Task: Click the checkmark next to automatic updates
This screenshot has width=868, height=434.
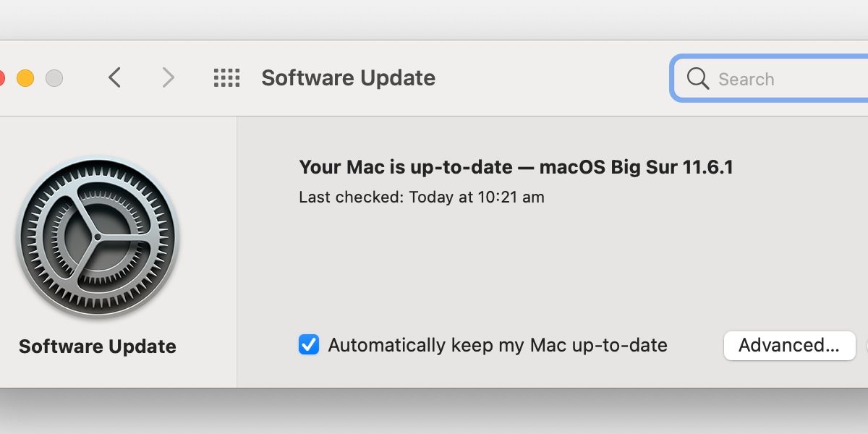Action: (x=309, y=345)
